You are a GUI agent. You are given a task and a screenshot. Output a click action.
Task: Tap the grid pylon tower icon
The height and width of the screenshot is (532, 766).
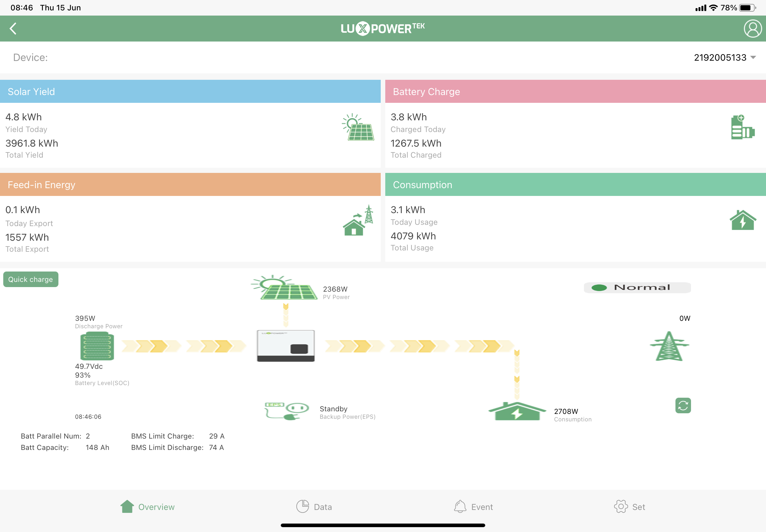tap(669, 346)
